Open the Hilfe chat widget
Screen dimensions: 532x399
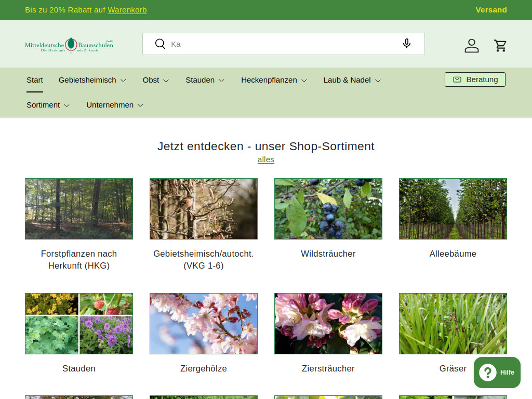click(x=497, y=372)
